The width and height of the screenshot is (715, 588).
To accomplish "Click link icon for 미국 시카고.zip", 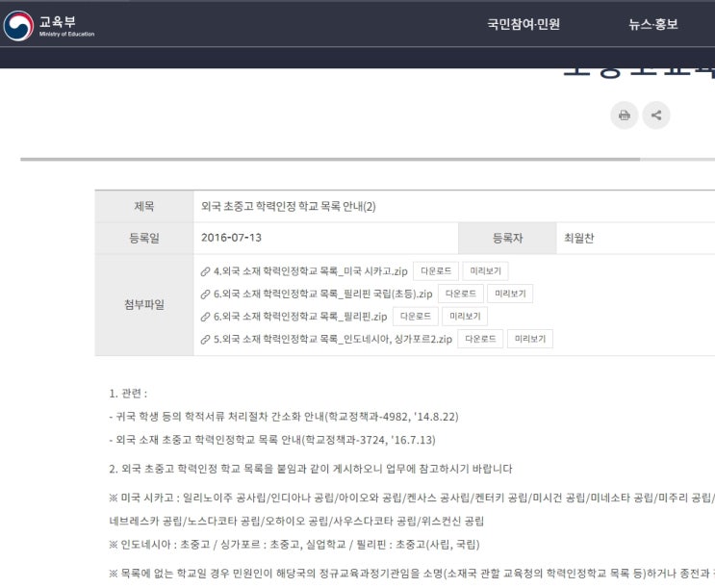I will click(205, 272).
